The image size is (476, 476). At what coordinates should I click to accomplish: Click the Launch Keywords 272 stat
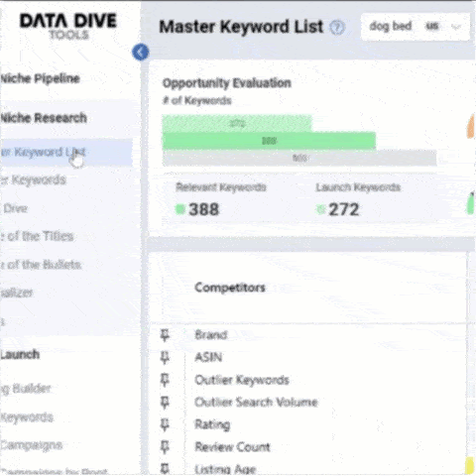pyautogui.click(x=358, y=200)
